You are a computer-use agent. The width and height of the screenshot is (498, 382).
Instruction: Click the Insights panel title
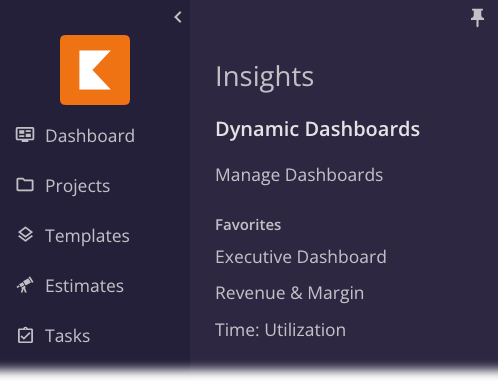tap(265, 77)
